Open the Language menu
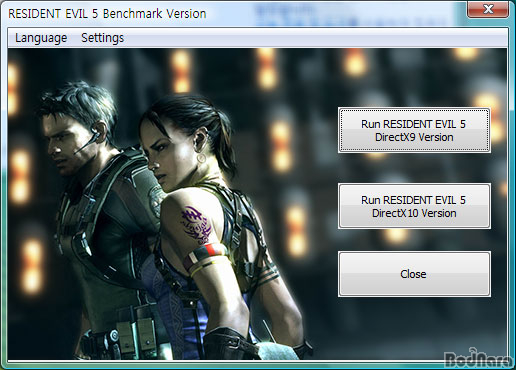 tap(41, 38)
